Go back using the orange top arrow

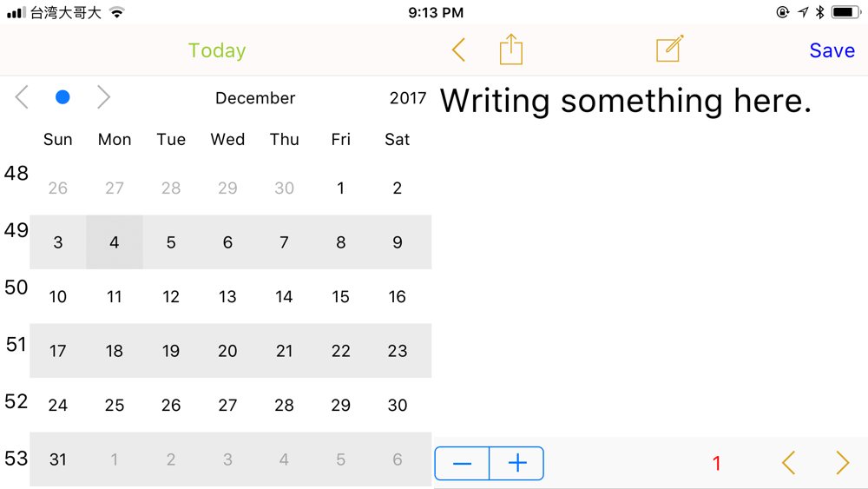pos(458,50)
